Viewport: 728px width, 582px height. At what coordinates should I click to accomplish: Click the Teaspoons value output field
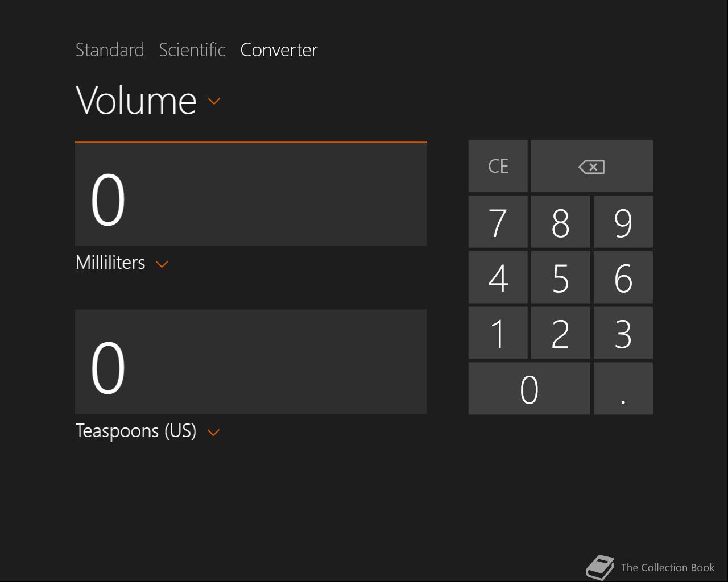click(x=251, y=362)
